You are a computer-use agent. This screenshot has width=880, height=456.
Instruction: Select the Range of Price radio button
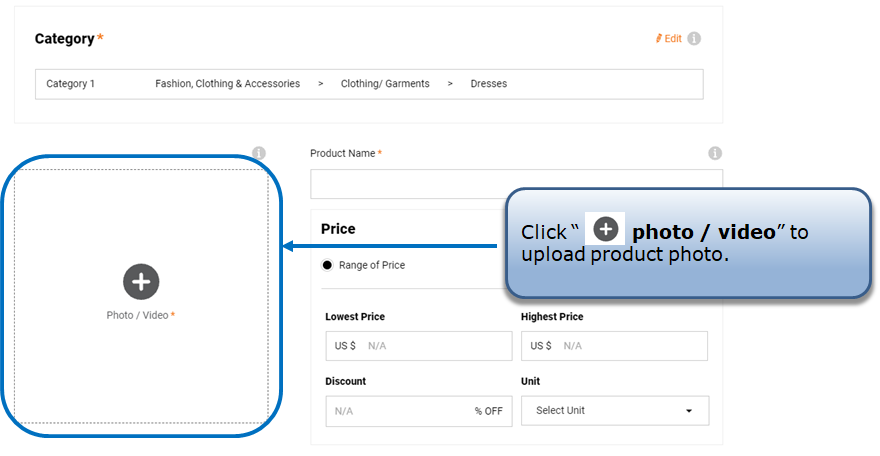click(x=327, y=266)
